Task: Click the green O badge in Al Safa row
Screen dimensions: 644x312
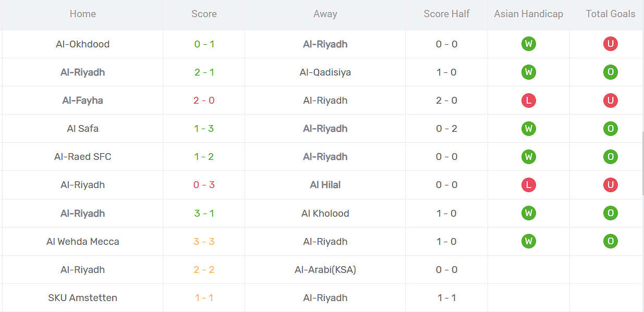Action: 610,129
